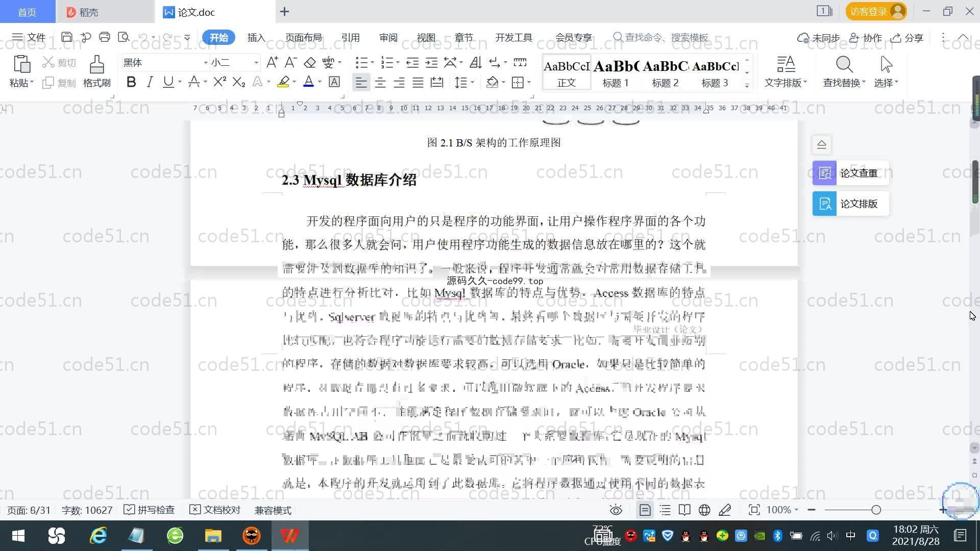Clear formatting with the eraser icon
The height and width of the screenshot is (551, 980).
(310, 62)
